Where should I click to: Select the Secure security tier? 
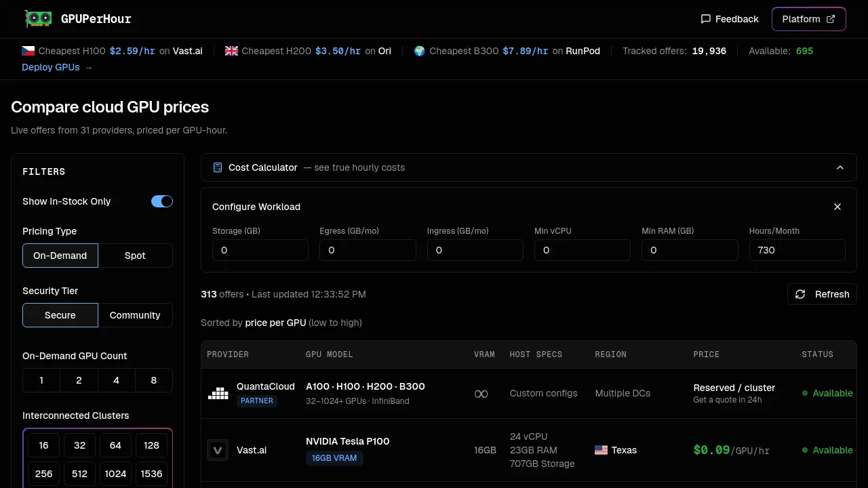point(60,315)
